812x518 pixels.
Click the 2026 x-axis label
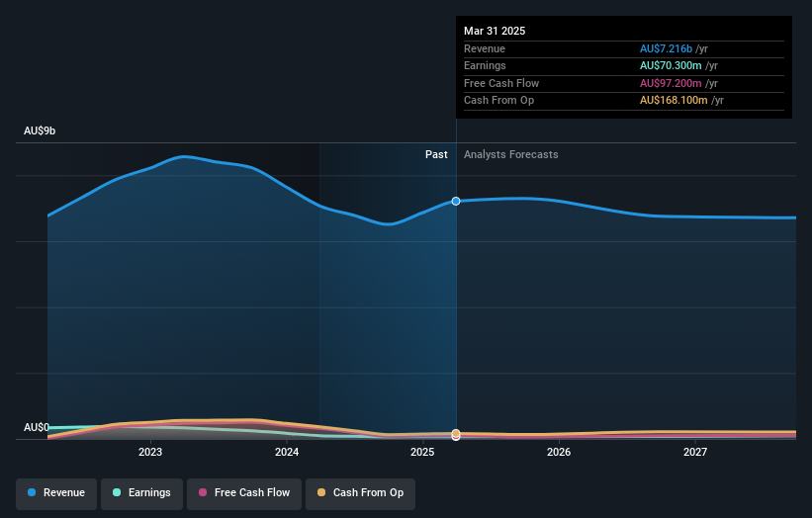click(559, 453)
